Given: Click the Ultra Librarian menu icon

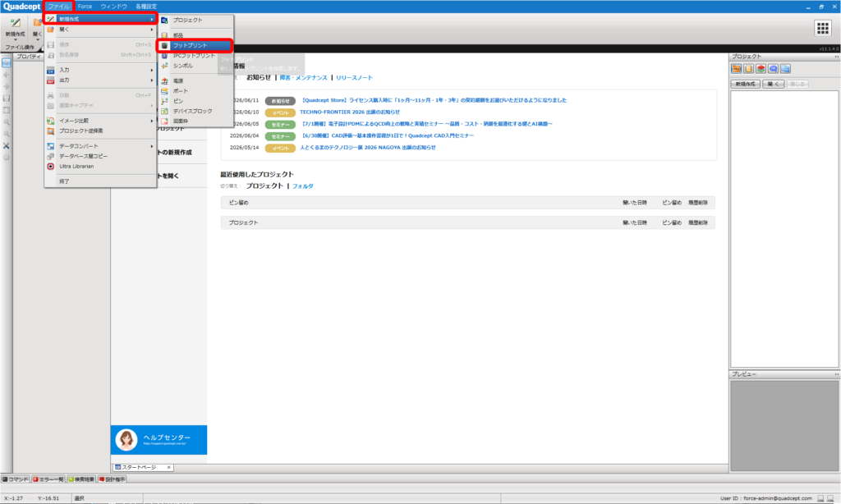Looking at the screenshot, I should 50,167.
